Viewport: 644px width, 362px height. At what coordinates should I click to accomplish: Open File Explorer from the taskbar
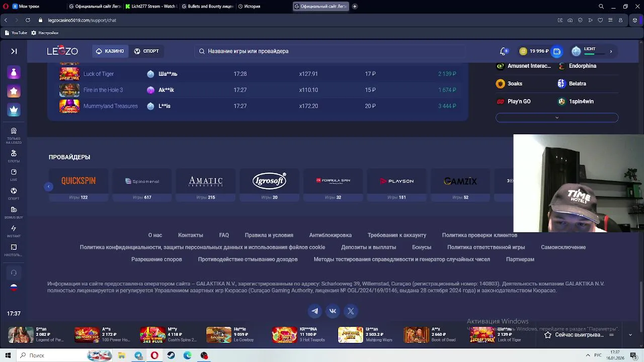click(x=122, y=355)
